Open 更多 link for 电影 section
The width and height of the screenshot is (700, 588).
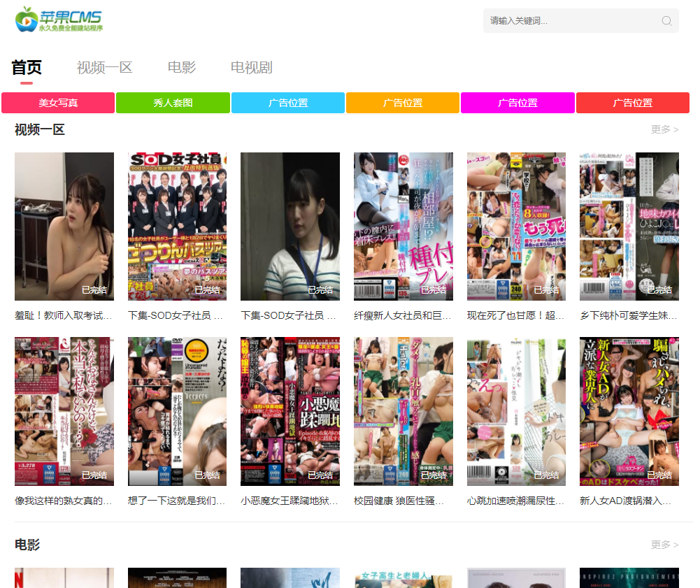click(664, 545)
